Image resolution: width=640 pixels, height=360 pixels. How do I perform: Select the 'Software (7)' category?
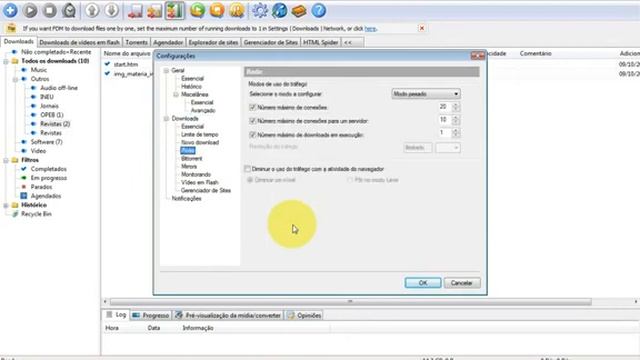tap(47, 142)
